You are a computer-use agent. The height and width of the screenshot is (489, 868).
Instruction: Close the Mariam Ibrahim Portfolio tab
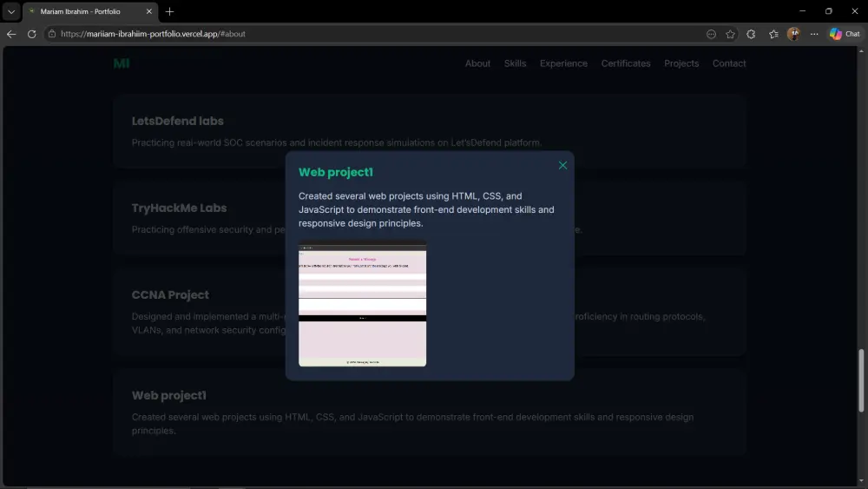tap(148, 11)
